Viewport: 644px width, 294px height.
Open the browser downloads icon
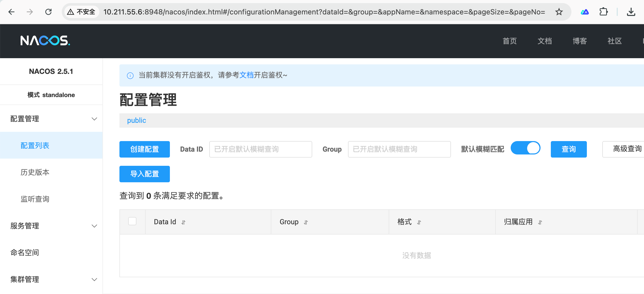coord(631,12)
